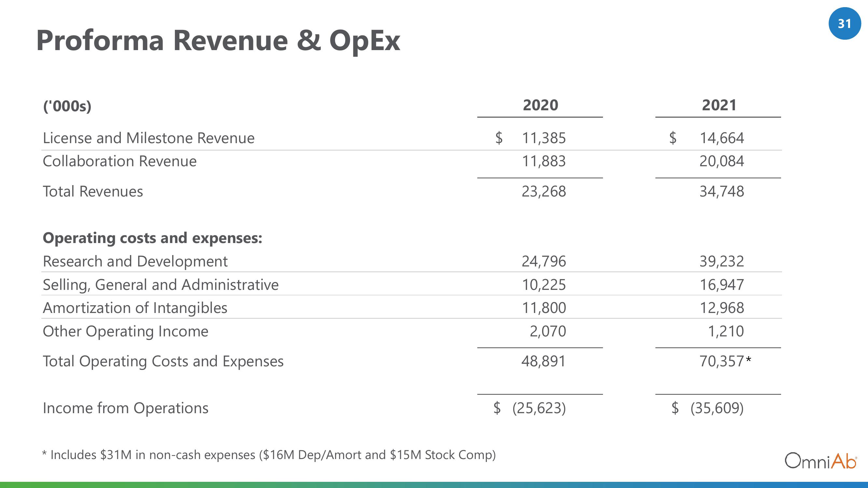Click the Other Operating Income label
The image size is (868, 488).
click(126, 332)
